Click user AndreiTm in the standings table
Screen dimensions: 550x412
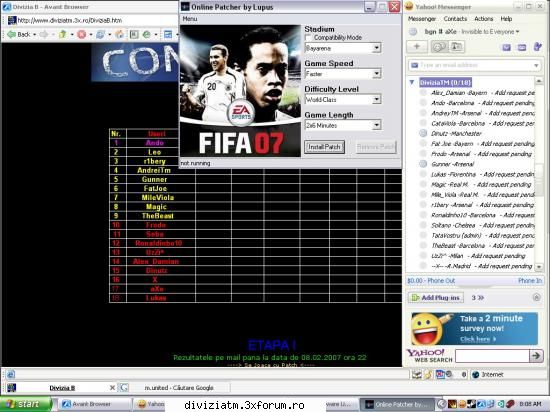click(x=154, y=170)
